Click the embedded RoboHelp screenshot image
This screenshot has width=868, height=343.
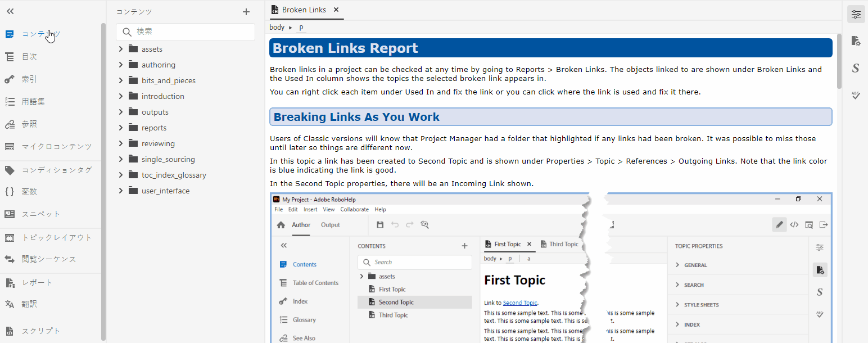550,268
